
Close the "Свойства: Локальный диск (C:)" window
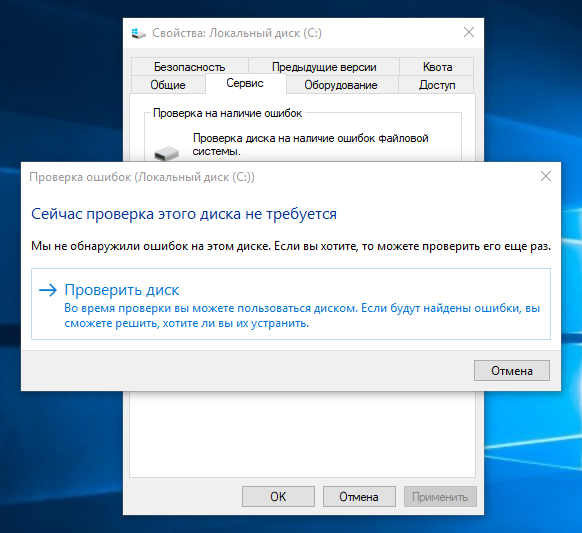point(469,32)
